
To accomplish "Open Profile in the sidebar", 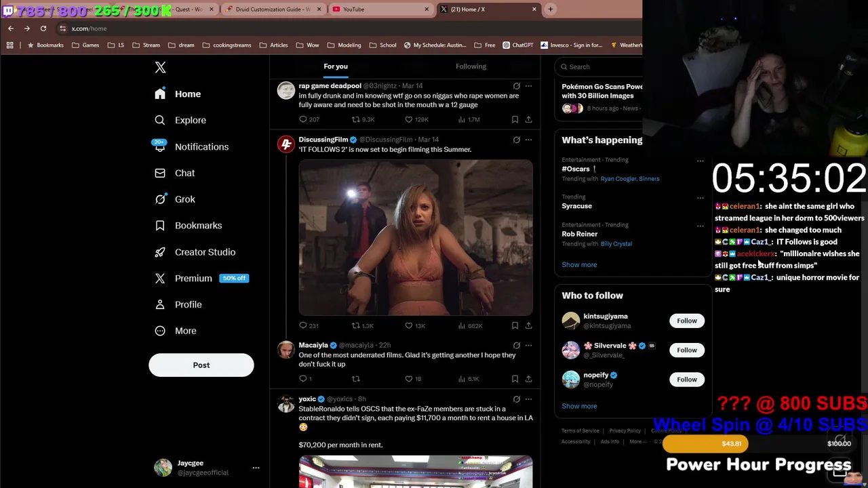I will (178, 304).
